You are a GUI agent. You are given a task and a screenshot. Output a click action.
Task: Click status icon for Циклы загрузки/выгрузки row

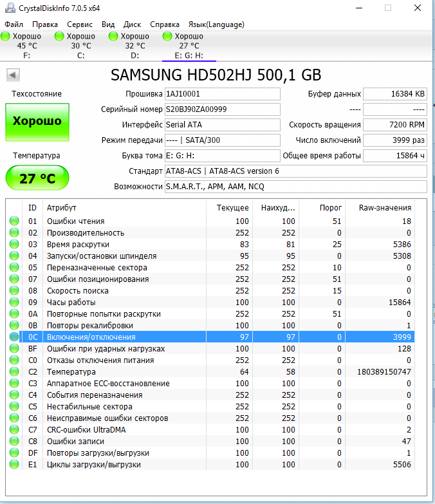coord(14,464)
